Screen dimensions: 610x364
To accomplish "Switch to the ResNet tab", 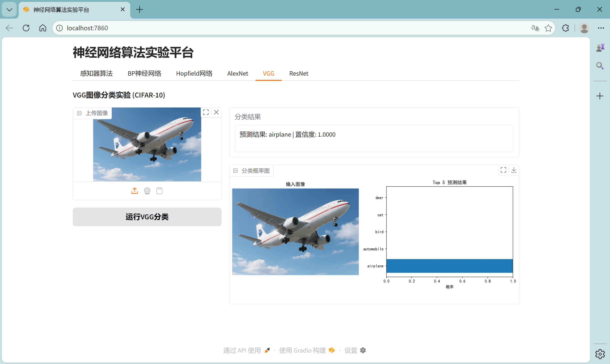I will pos(298,73).
